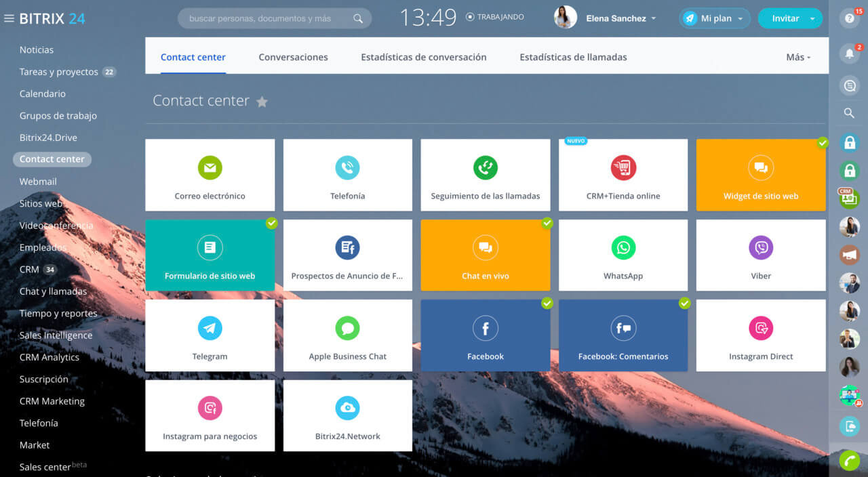Expand the Más dropdown menu
The width and height of the screenshot is (868, 477).
(798, 58)
